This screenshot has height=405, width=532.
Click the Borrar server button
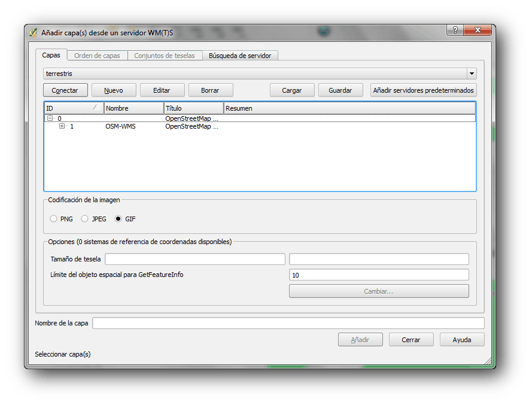210,90
